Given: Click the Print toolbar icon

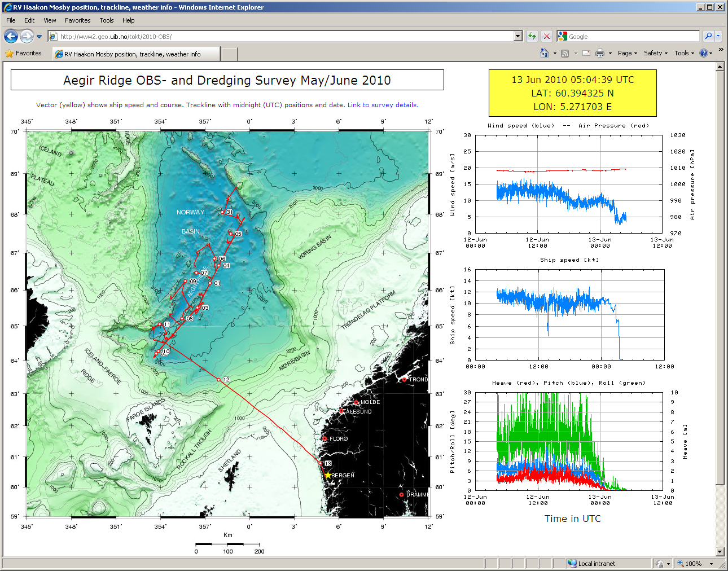Looking at the screenshot, I should tap(599, 53).
